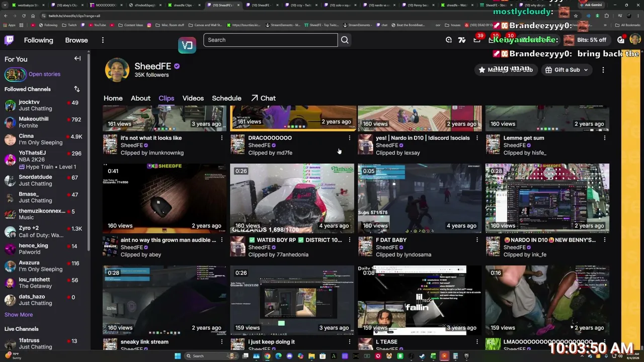The width and height of the screenshot is (644, 362).
Task: Click "NARDO IN D10" NEW BENNY'S clip title
Action: pyautogui.click(x=550, y=240)
